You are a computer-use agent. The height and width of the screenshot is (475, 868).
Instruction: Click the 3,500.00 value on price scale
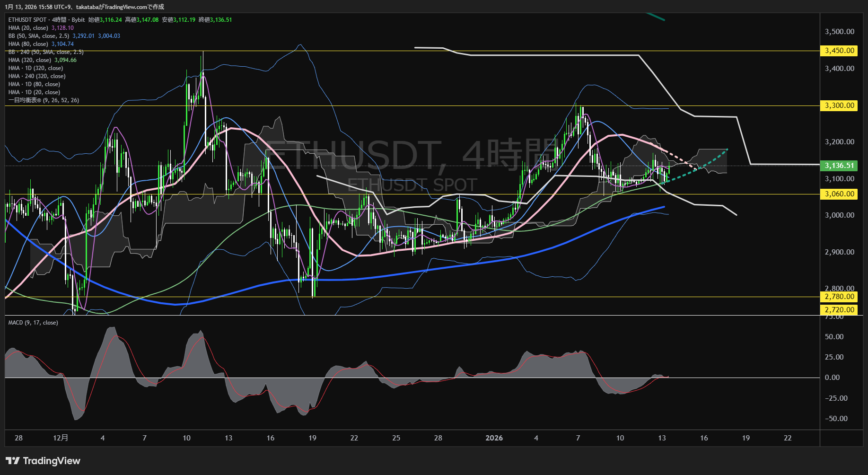coord(839,32)
